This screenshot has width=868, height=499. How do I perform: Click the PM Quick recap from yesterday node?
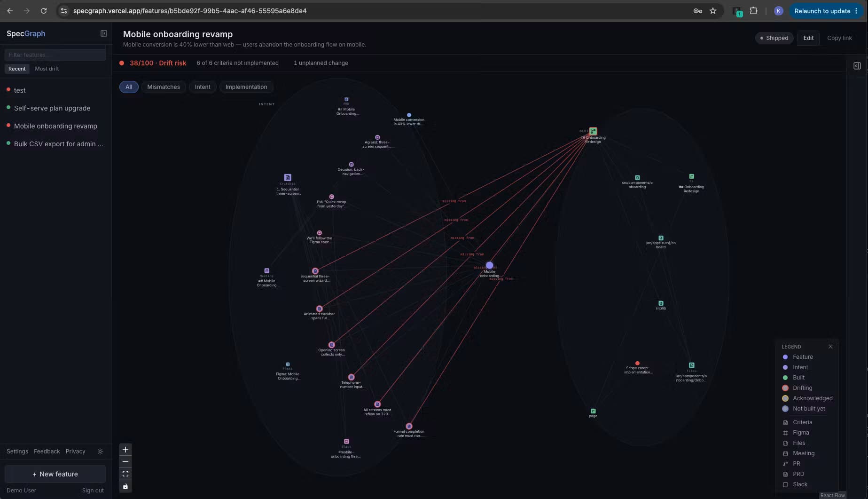coord(332,197)
